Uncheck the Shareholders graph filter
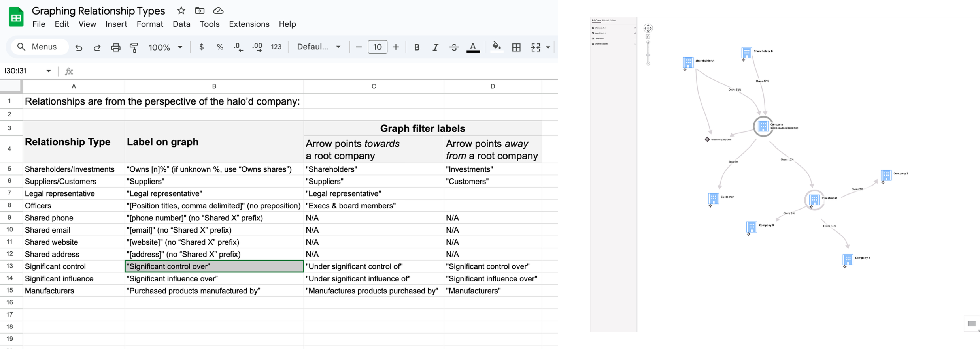This screenshot has height=349, width=980. pyautogui.click(x=593, y=28)
